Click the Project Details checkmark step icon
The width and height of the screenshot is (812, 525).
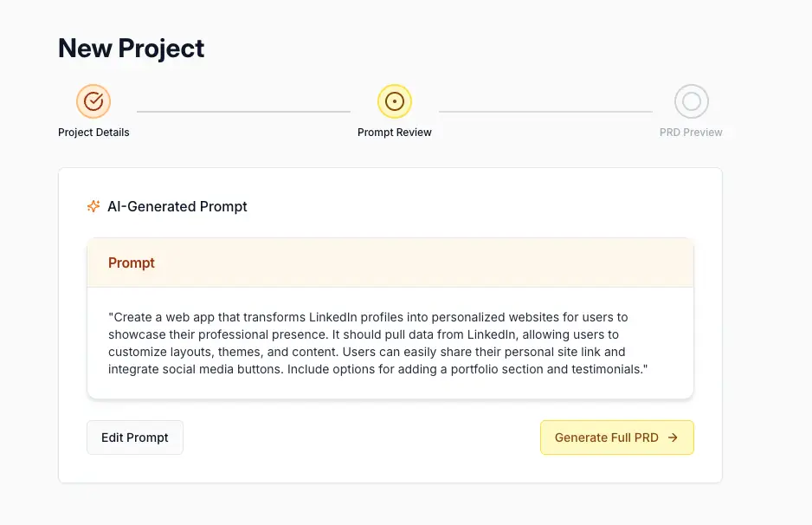pos(93,101)
